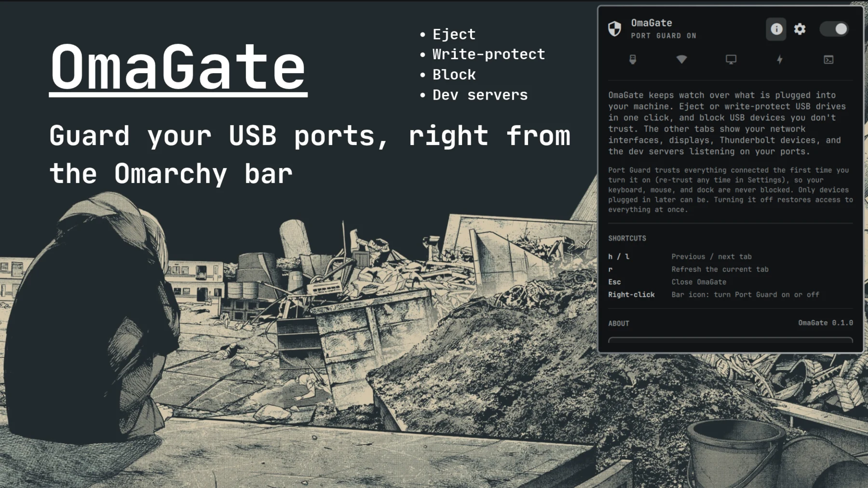The height and width of the screenshot is (488, 868).
Task: Click the Dev servers bullet item
Action: (480, 95)
